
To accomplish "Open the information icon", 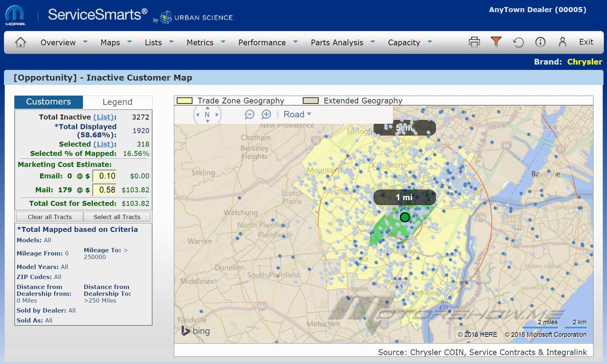I will [540, 42].
